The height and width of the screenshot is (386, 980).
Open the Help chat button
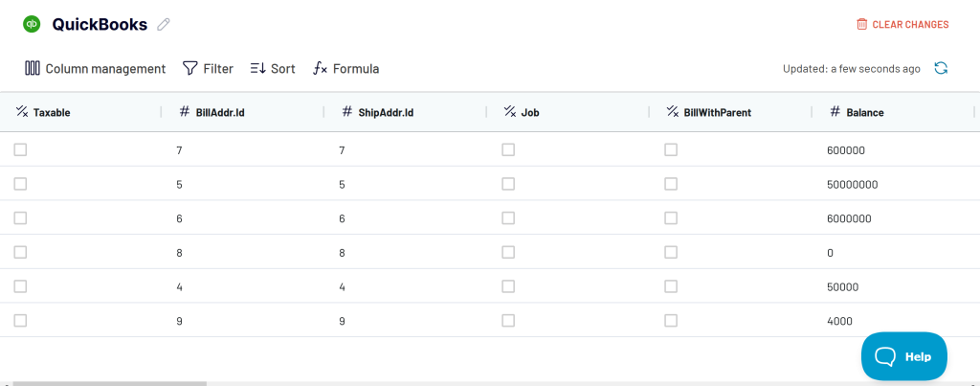[903, 356]
